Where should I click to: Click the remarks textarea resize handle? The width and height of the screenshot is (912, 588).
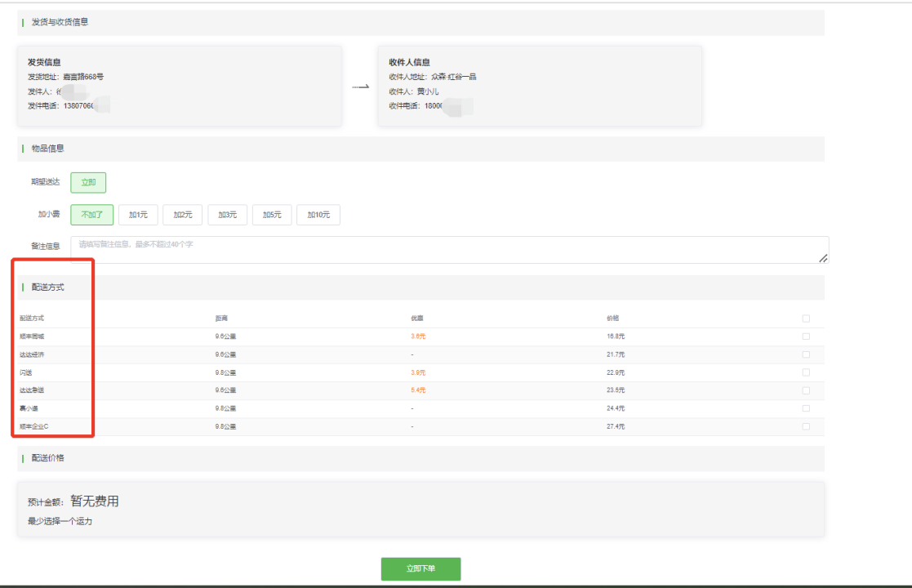pos(823,258)
